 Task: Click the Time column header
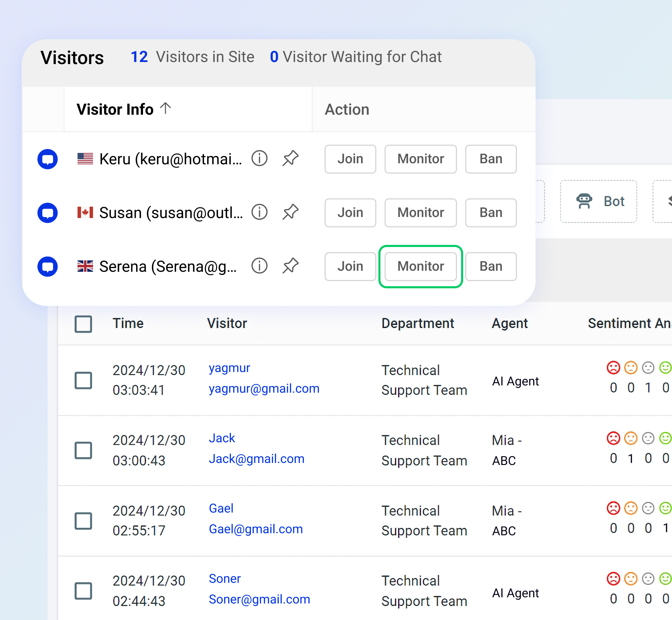(128, 323)
